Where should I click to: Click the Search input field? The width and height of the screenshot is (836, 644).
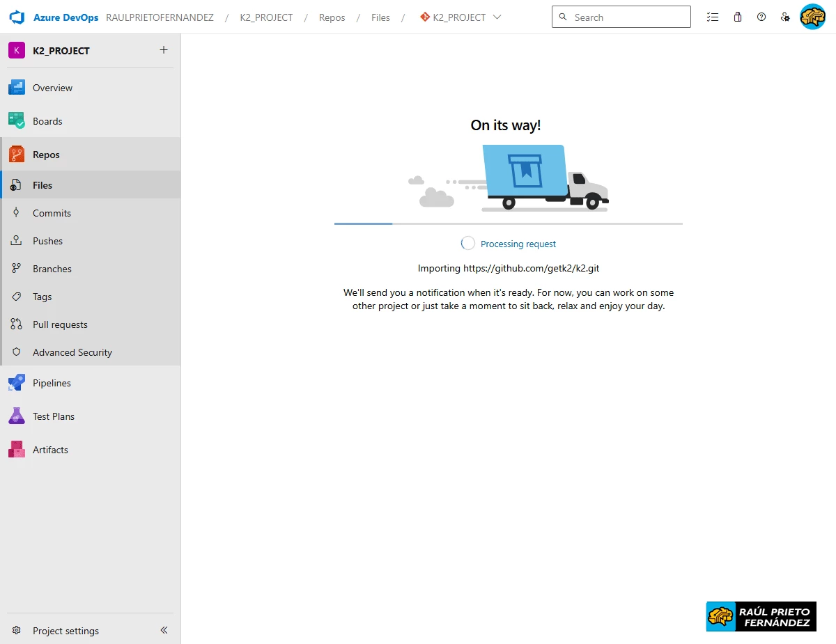620,17
